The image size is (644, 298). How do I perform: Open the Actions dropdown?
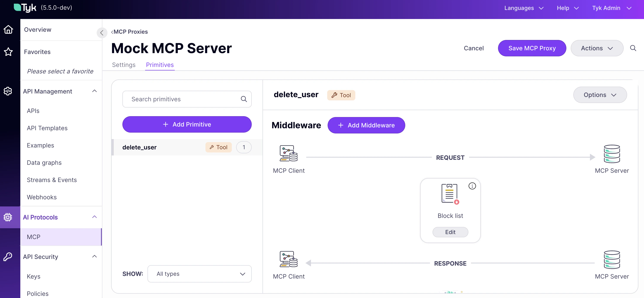pos(597,48)
